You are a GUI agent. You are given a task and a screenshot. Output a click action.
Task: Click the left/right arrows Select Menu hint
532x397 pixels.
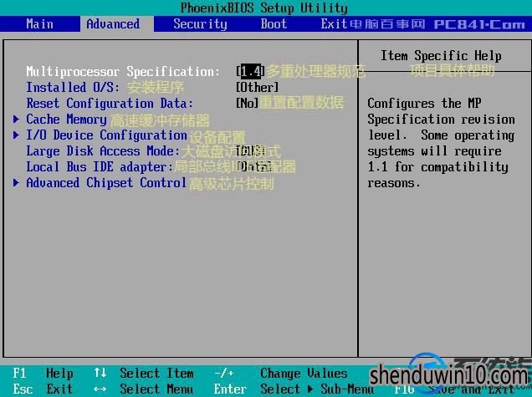coord(144,389)
